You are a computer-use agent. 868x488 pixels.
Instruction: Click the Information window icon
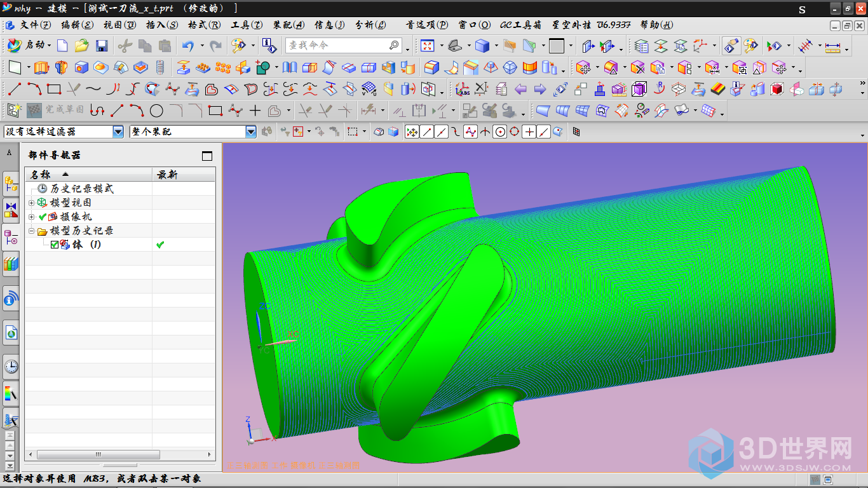tap(269, 46)
